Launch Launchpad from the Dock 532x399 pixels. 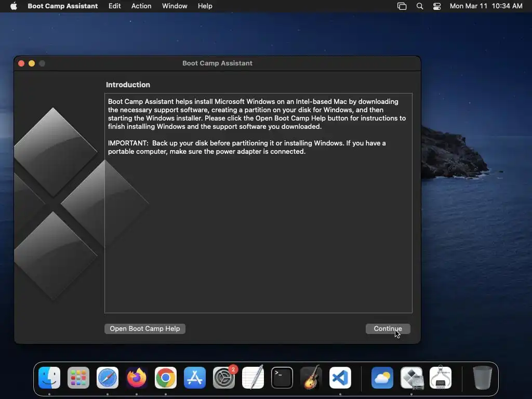78,378
